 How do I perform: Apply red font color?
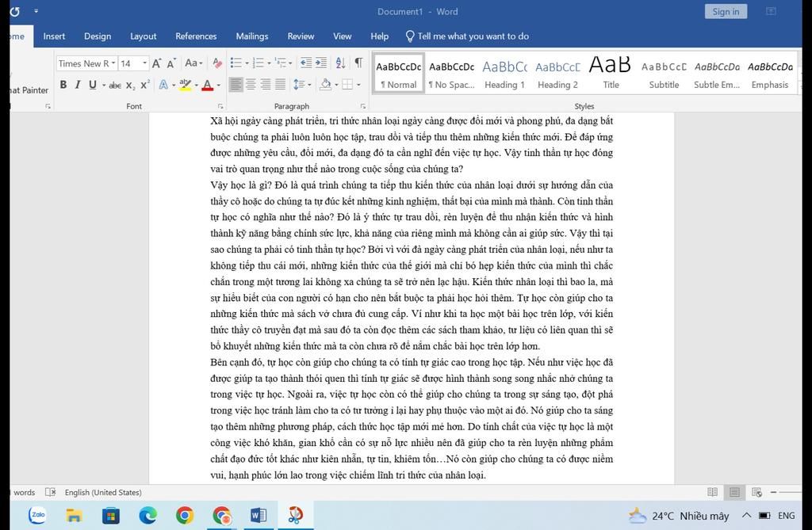207,84
